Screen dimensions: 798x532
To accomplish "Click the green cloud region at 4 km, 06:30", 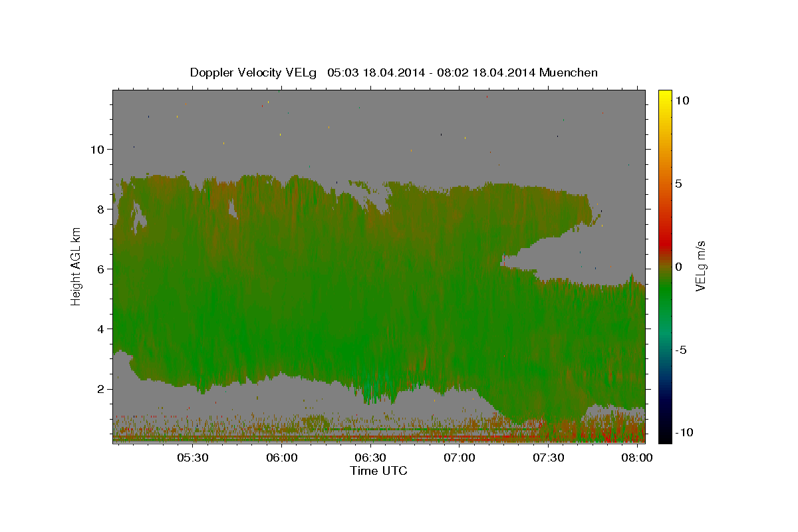I will pos(370,329).
